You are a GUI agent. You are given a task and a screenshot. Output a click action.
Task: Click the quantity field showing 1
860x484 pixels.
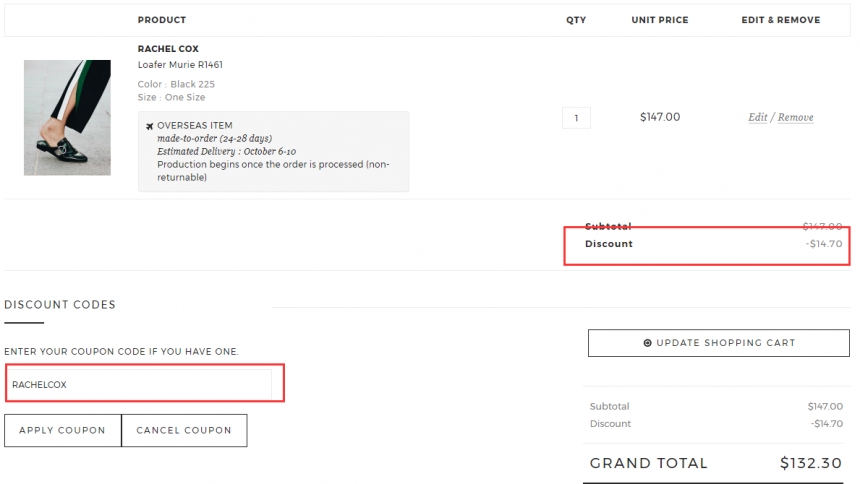[x=576, y=117]
